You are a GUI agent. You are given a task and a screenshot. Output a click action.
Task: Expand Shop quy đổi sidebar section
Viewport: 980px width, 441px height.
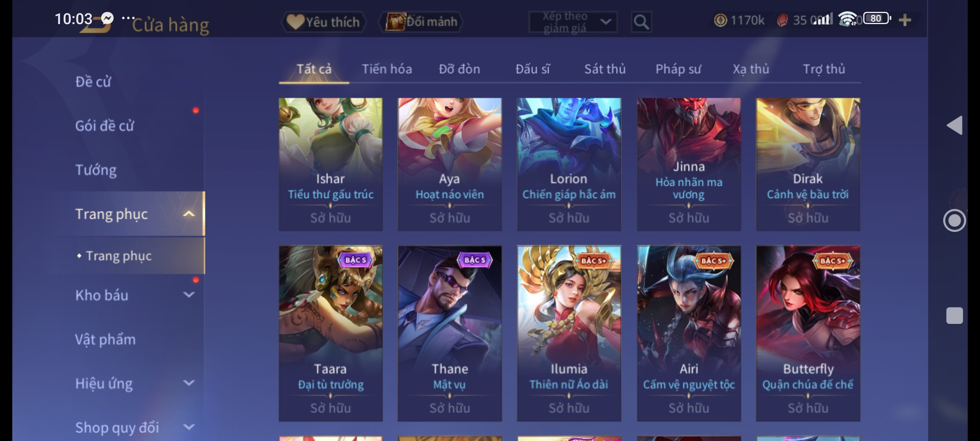click(x=189, y=427)
